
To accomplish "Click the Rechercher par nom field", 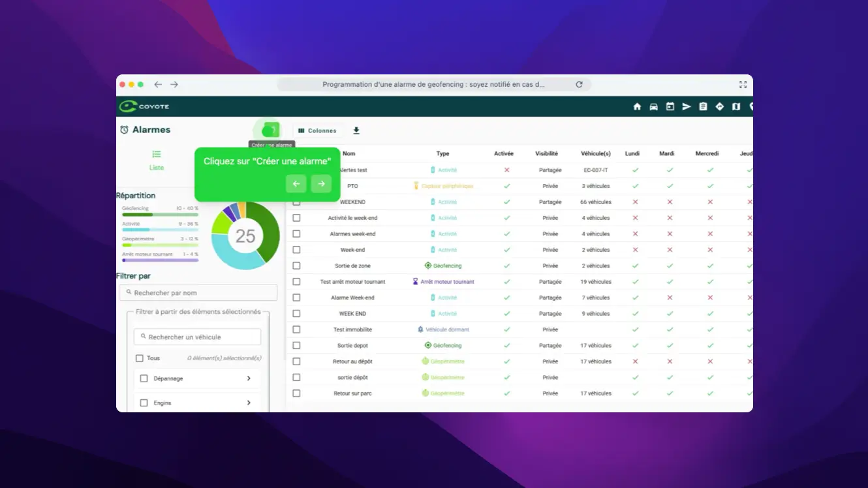I will pyautogui.click(x=198, y=292).
